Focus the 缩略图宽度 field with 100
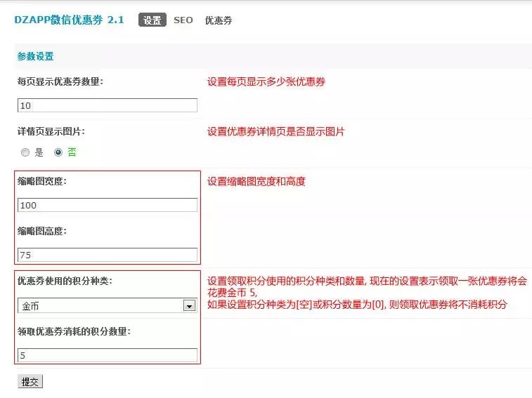The width and height of the screenshot is (532, 398). click(108, 205)
